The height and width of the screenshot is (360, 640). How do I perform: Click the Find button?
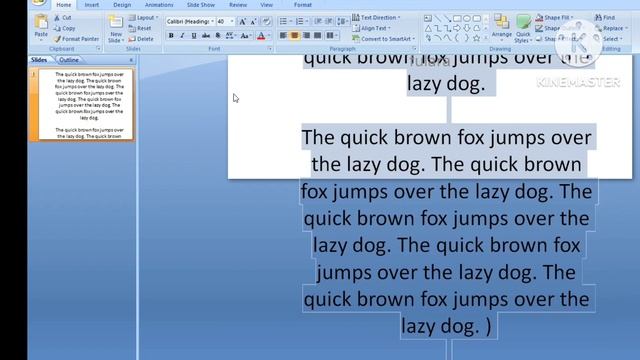(605, 18)
